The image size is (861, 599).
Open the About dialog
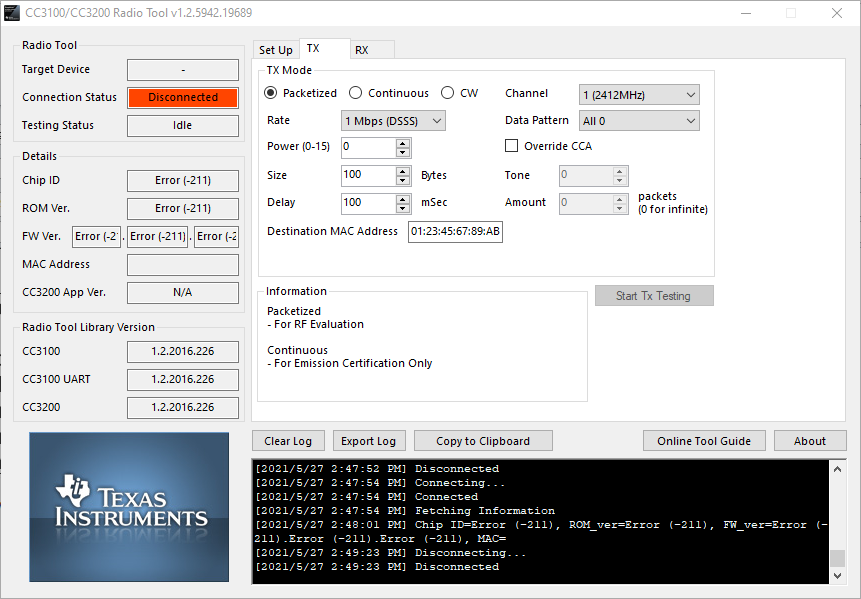click(810, 441)
